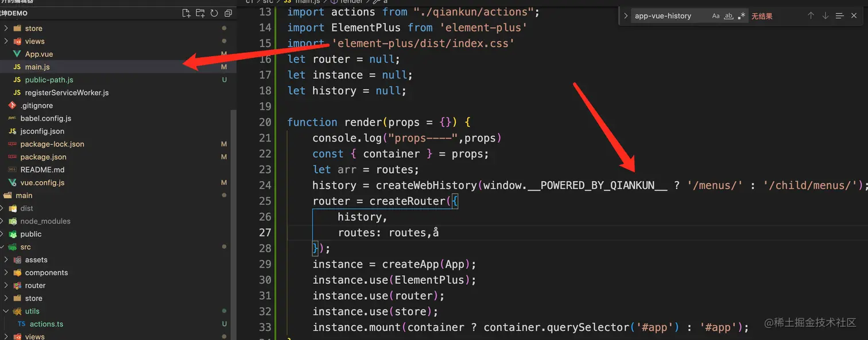
Task: Collapse the utils folder
Action: tap(6, 311)
